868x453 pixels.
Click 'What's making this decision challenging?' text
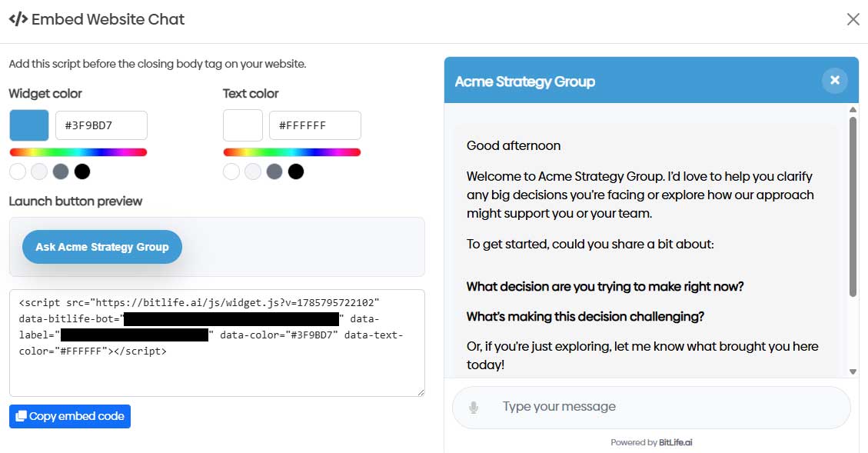click(x=585, y=317)
